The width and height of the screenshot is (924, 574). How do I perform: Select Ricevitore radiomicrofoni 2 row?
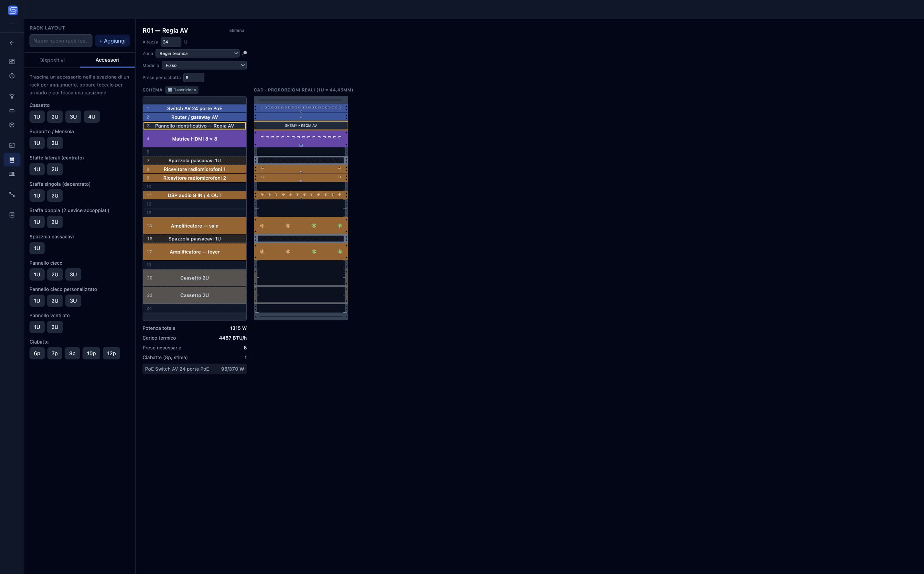point(195,178)
